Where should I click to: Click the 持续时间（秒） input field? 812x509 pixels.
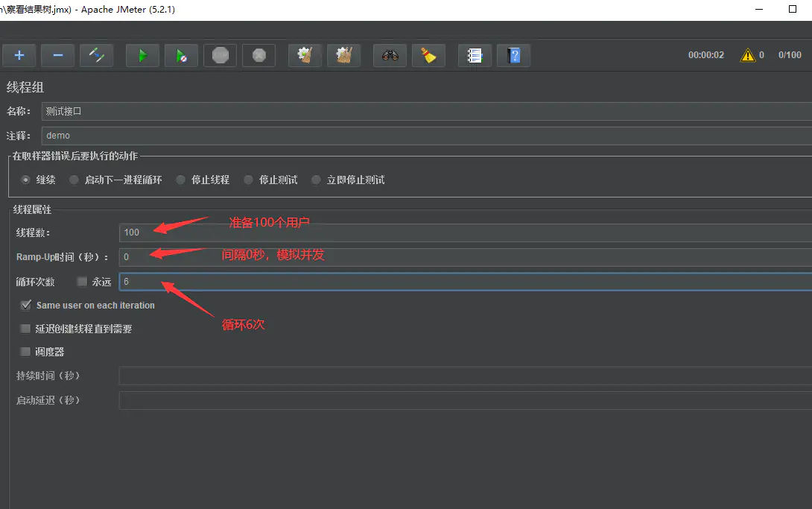[465, 376]
